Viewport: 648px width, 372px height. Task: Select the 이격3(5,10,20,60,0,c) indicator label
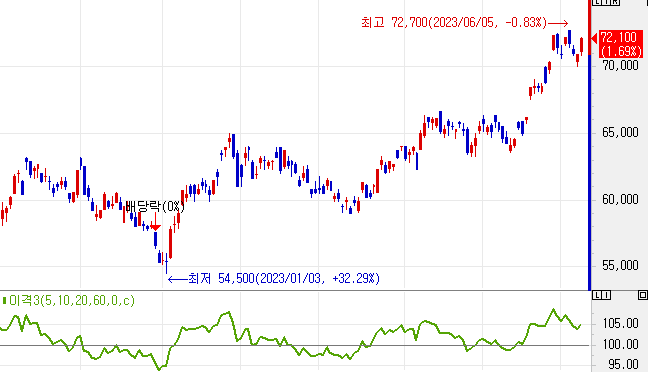click(72, 300)
